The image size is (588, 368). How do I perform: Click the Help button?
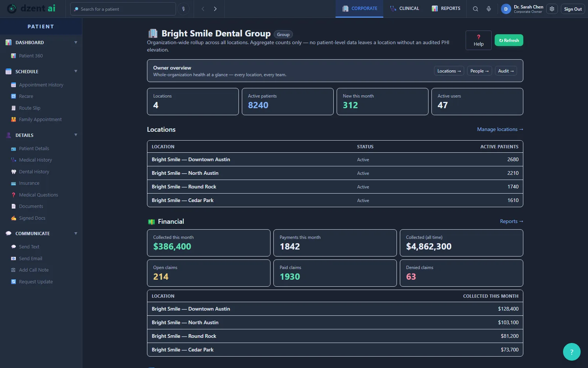coord(478,40)
